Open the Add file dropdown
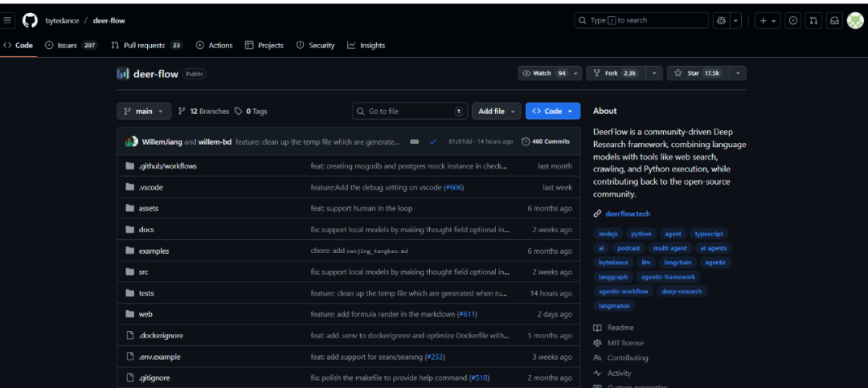Screen dimensions: 868x388 (497, 111)
